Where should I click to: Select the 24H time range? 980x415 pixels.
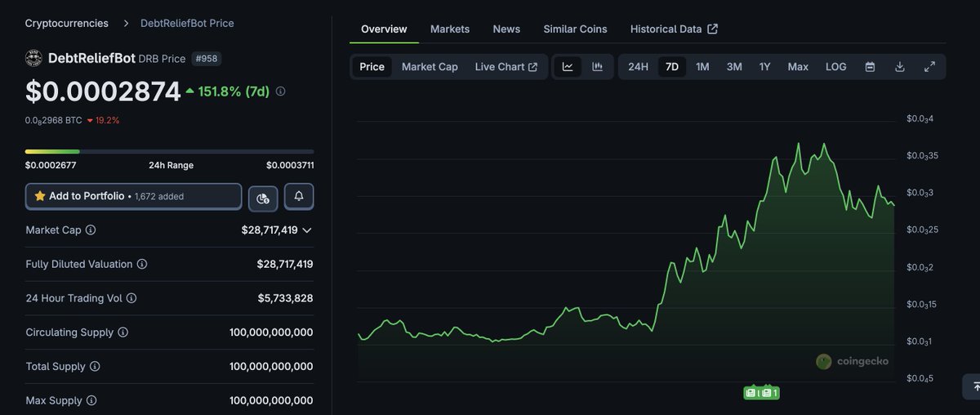pyautogui.click(x=638, y=67)
